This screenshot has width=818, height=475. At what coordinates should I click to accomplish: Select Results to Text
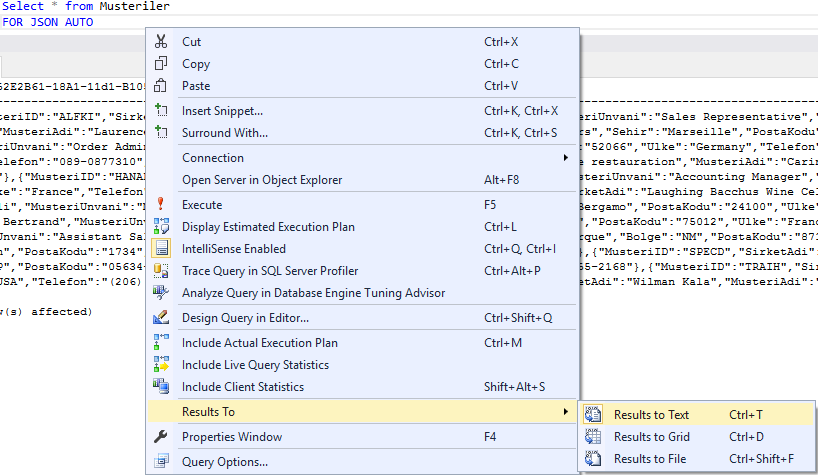coord(651,415)
